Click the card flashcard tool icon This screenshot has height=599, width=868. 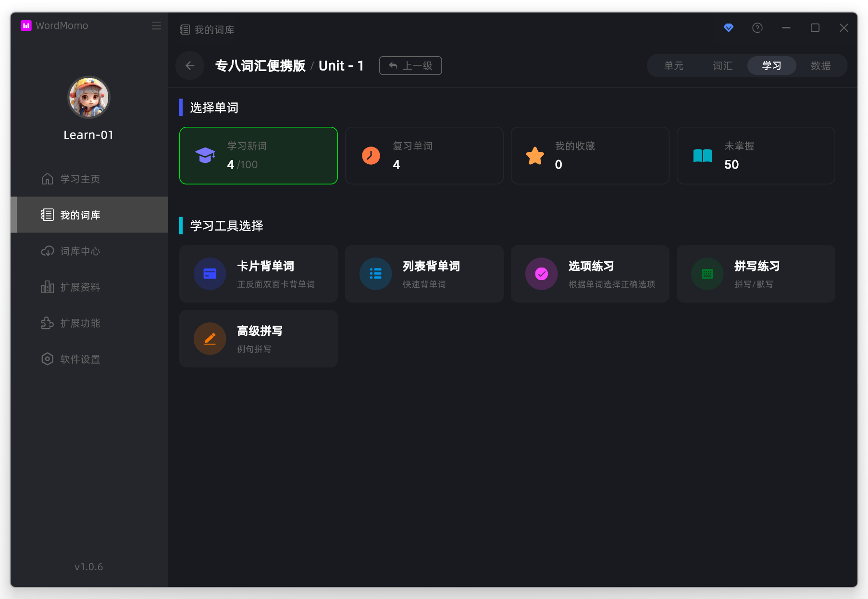pos(210,274)
